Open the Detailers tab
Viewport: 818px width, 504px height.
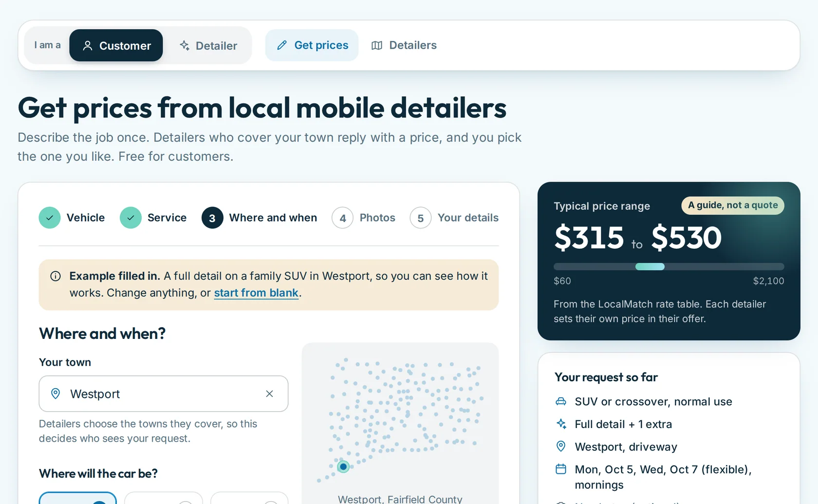(404, 45)
